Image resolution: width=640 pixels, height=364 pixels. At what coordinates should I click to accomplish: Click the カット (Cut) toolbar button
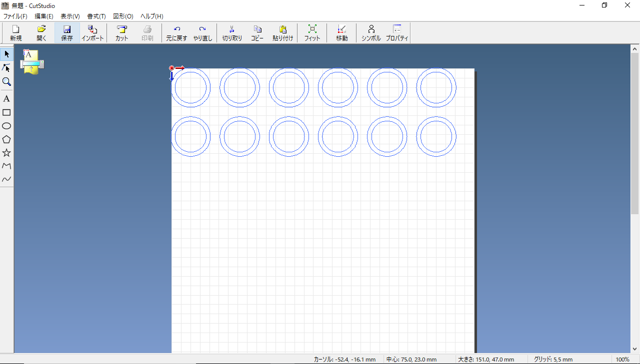pyautogui.click(x=121, y=33)
